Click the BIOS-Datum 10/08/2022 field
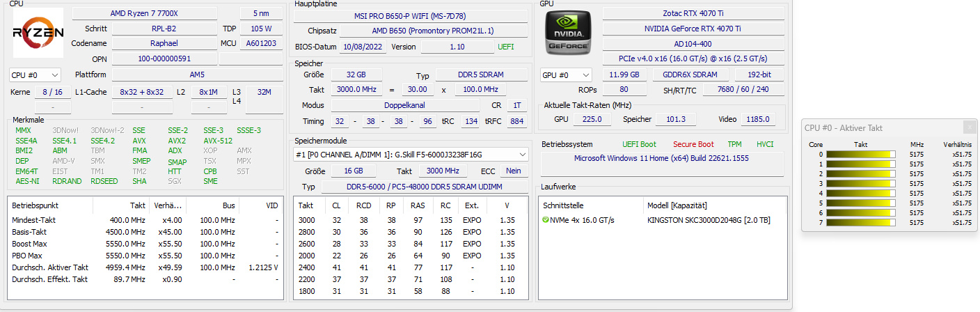 [363, 47]
